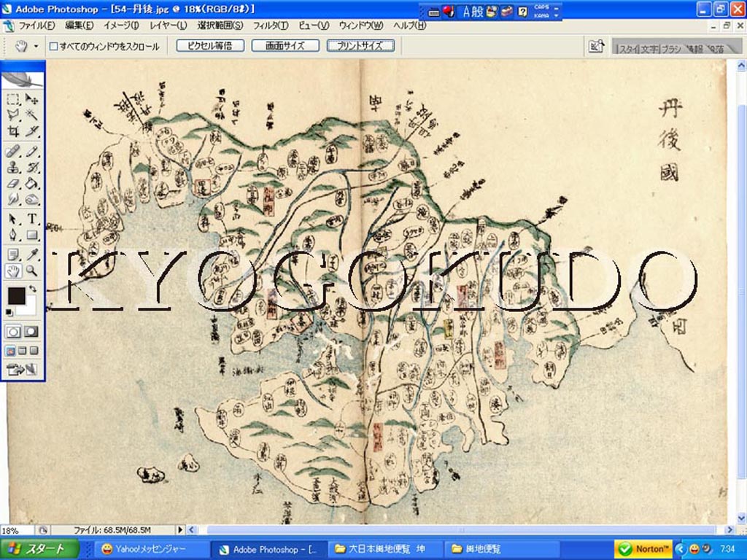Open Hand tool preset picker dropdown
The width and height of the screenshot is (747, 560).
(36, 46)
